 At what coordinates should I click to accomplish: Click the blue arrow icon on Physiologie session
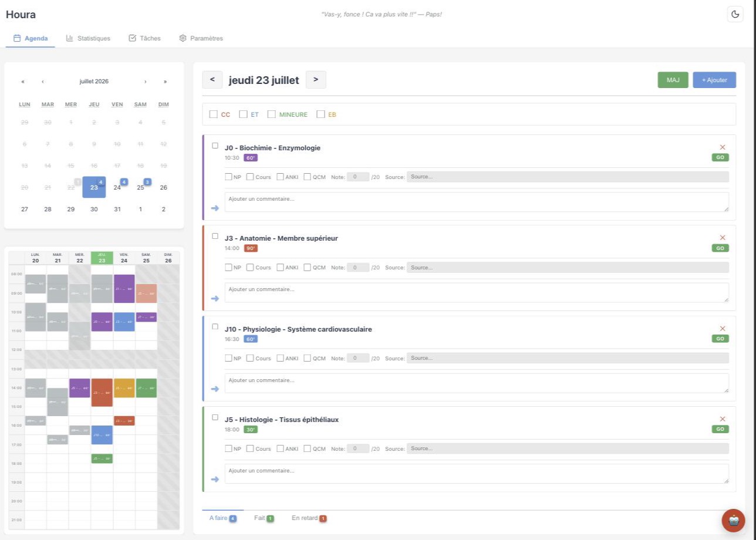(x=215, y=389)
